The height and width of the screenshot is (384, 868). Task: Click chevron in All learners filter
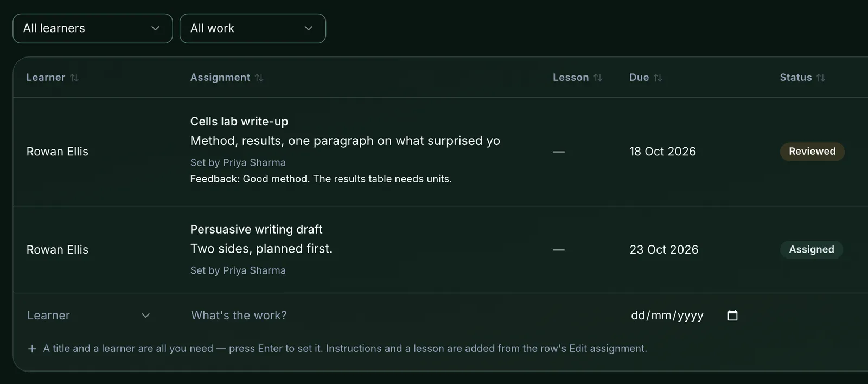(x=155, y=28)
